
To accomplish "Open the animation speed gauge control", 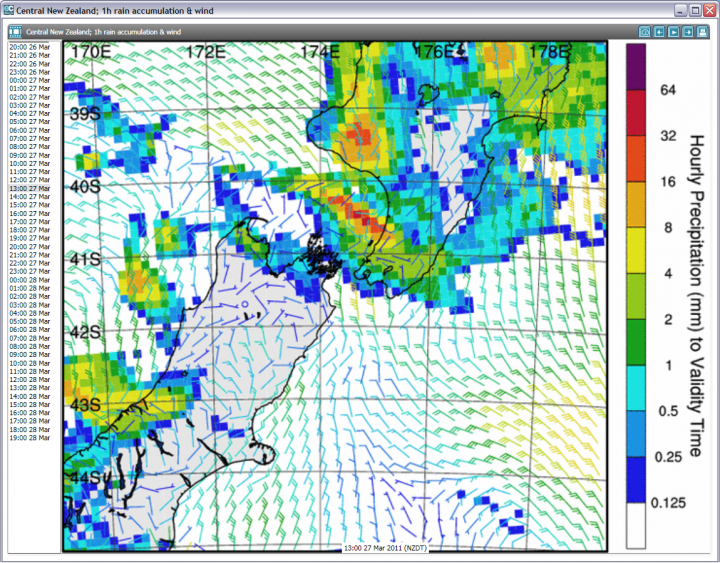I will click(645, 31).
